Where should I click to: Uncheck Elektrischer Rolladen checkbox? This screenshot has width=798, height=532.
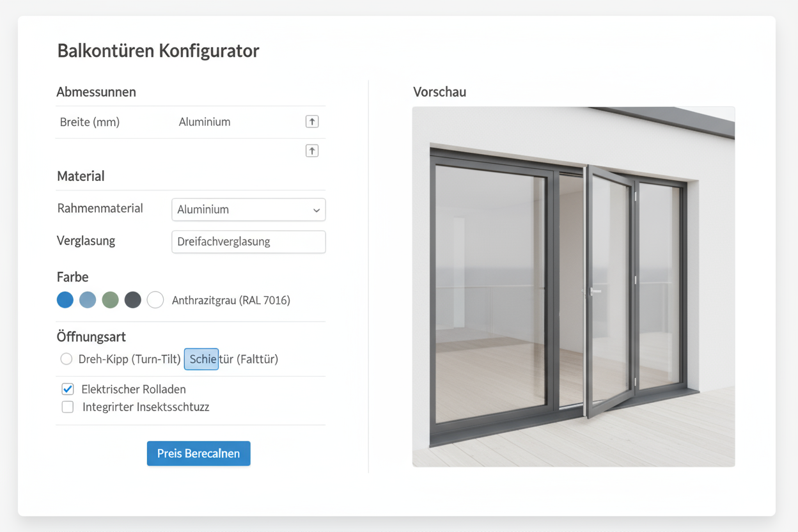coord(68,389)
